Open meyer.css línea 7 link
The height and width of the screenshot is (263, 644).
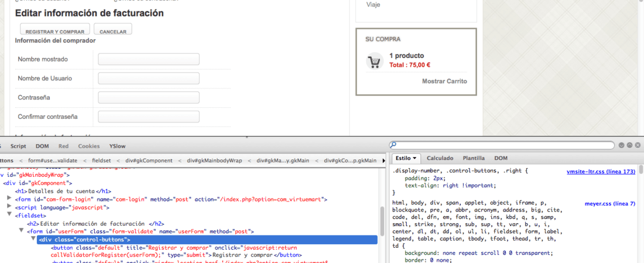(610, 203)
